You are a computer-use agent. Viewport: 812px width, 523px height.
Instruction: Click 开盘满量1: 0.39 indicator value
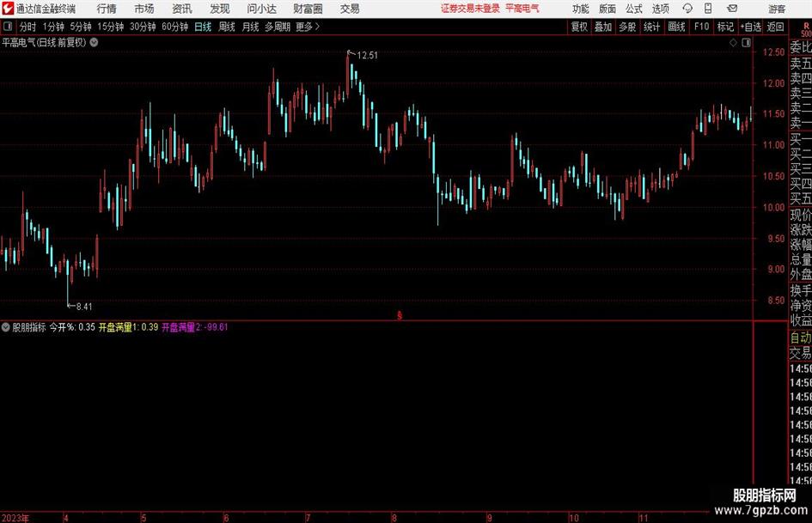pos(128,326)
